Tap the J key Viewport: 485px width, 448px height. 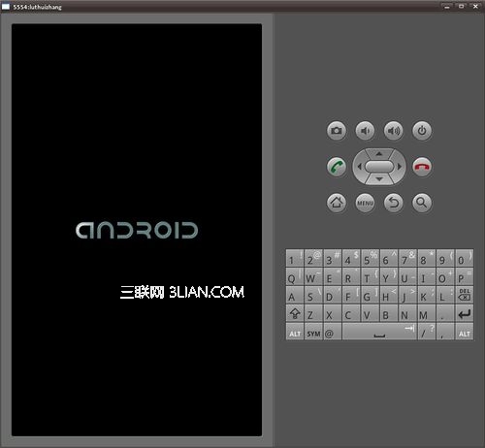pos(407,295)
